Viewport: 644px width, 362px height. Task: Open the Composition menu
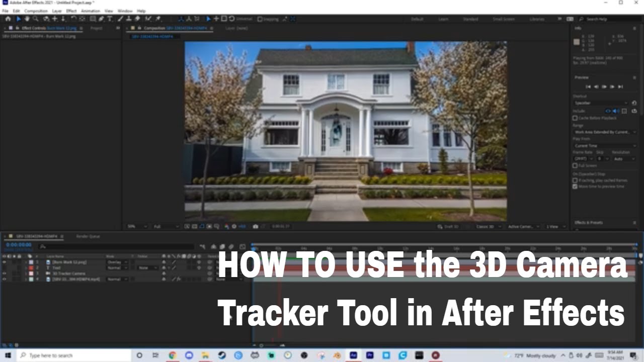(x=36, y=11)
